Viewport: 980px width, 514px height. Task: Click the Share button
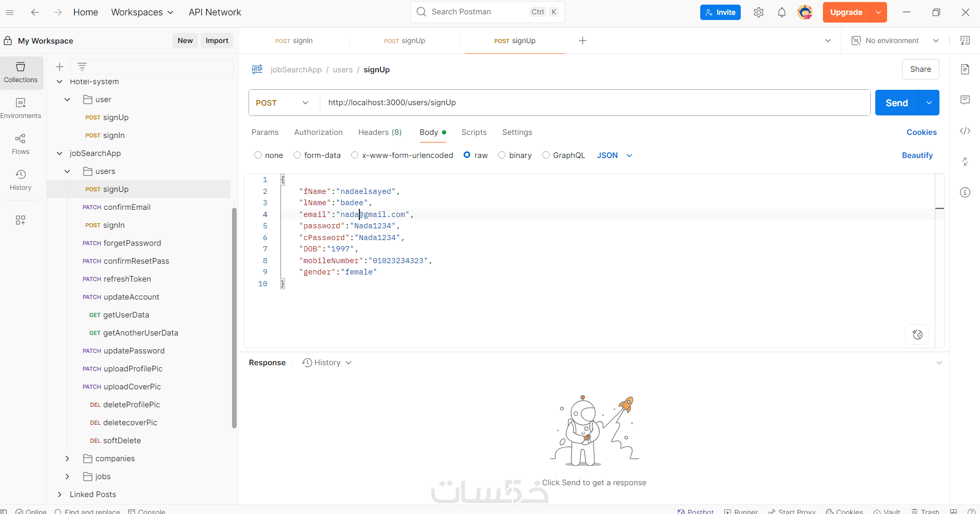click(x=920, y=69)
